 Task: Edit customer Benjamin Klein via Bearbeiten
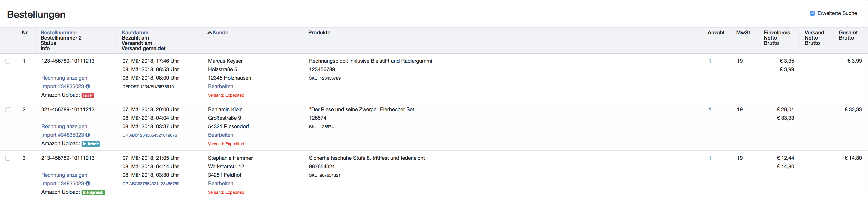pyautogui.click(x=220, y=135)
